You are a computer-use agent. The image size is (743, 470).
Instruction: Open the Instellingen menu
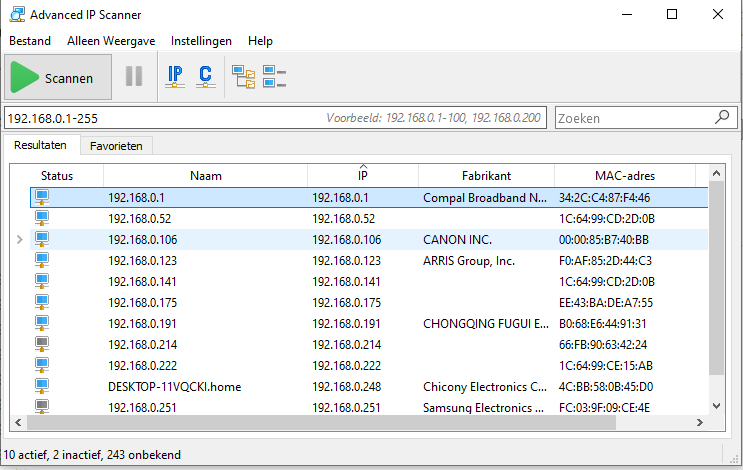coord(201,41)
